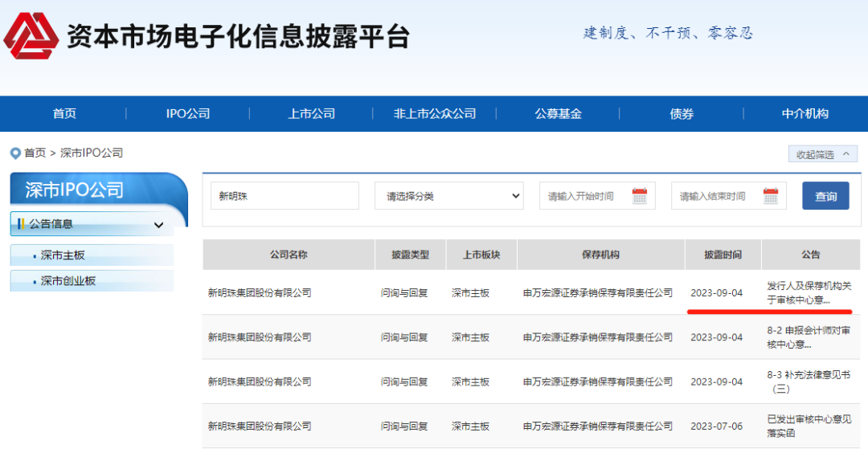Select 深市创业板 in the sidebar

pos(68,281)
